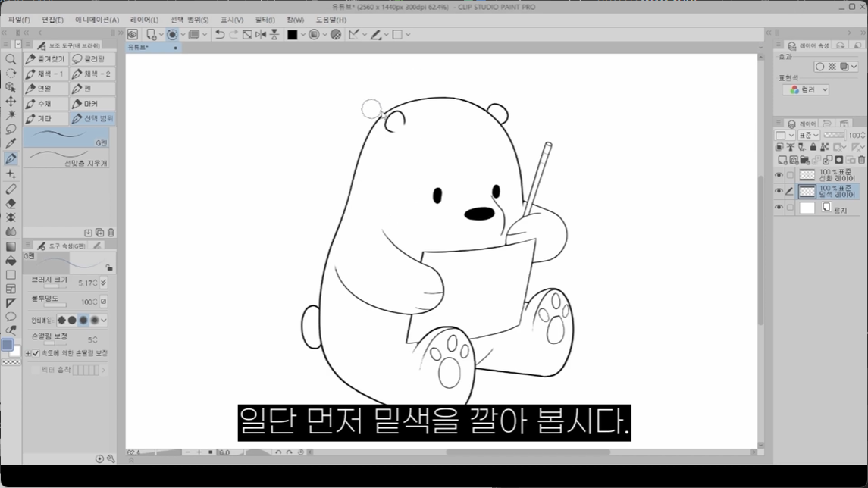868x488 pixels.
Task: Create new raster layer icon
Action: click(782, 161)
